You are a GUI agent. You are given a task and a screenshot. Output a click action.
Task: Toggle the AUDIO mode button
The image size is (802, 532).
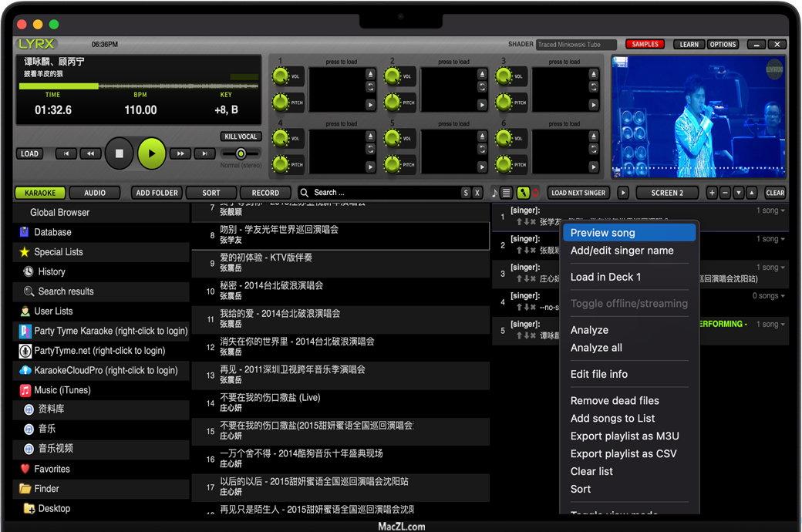click(95, 193)
